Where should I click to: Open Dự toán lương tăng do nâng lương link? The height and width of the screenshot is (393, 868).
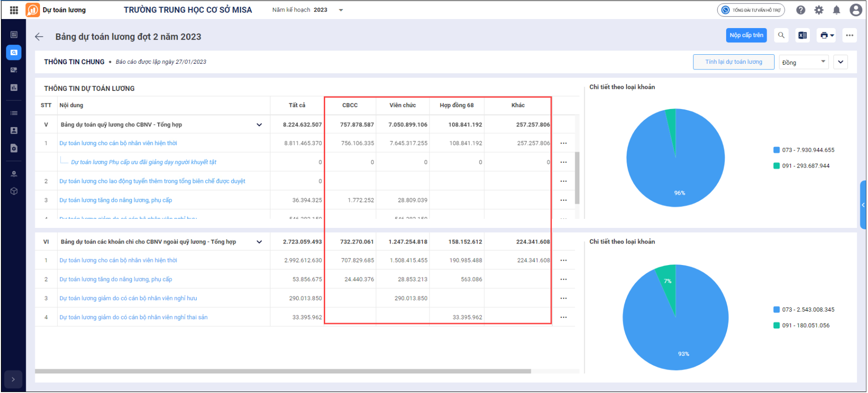[x=116, y=200]
